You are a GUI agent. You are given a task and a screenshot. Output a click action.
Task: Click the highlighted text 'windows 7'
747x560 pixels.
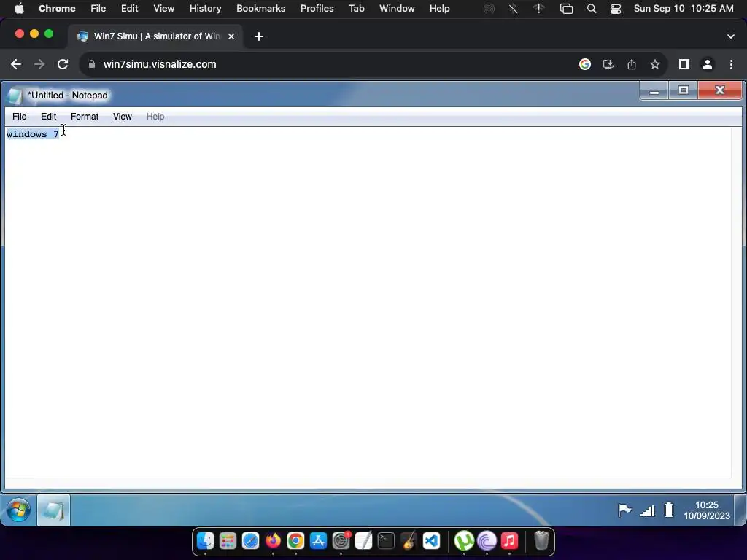(33, 134)
